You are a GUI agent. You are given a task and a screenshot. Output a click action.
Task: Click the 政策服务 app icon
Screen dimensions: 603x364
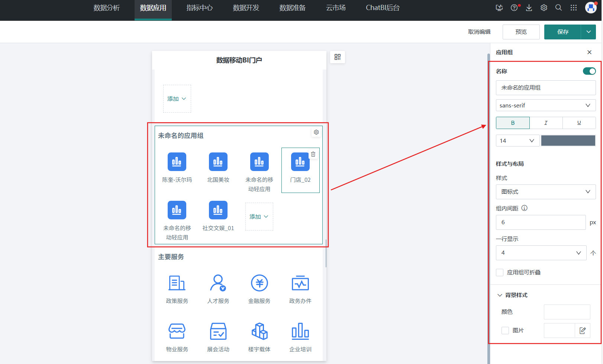(x=177, y=283)
